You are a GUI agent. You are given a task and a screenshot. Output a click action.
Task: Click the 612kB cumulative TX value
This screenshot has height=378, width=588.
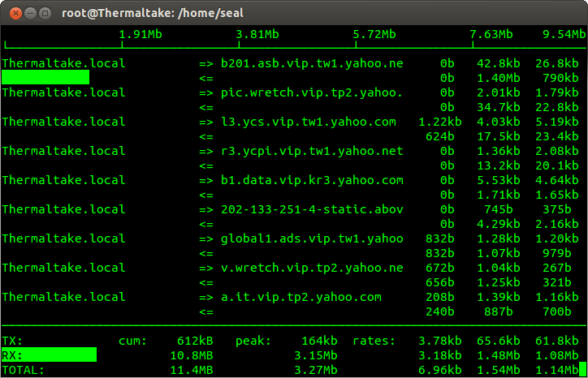tap(195, 341)
